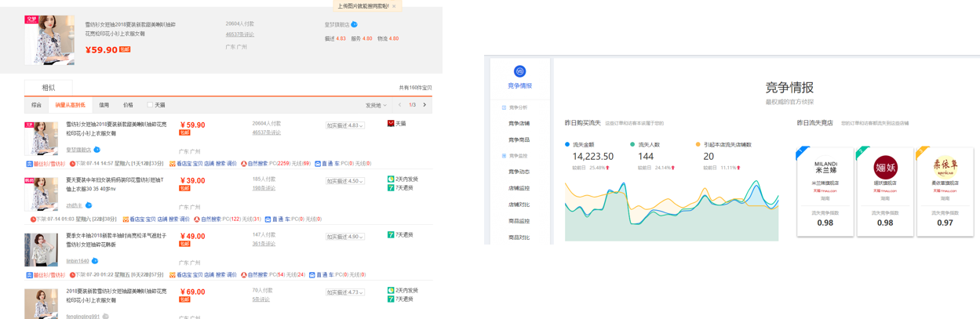980x319 pixels.
Task: Click the ¥39.00 product thumbnail
Action: click(41, 194)
